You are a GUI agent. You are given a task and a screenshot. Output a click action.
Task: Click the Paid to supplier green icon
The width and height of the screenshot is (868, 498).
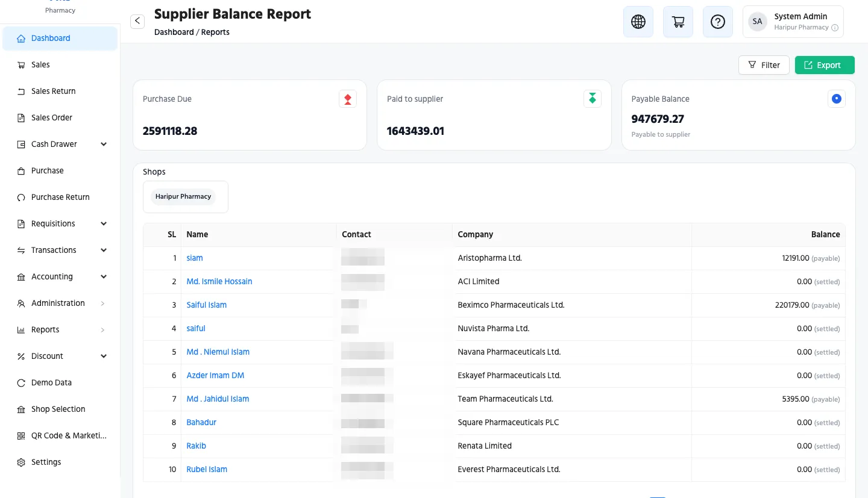[593, 99]
